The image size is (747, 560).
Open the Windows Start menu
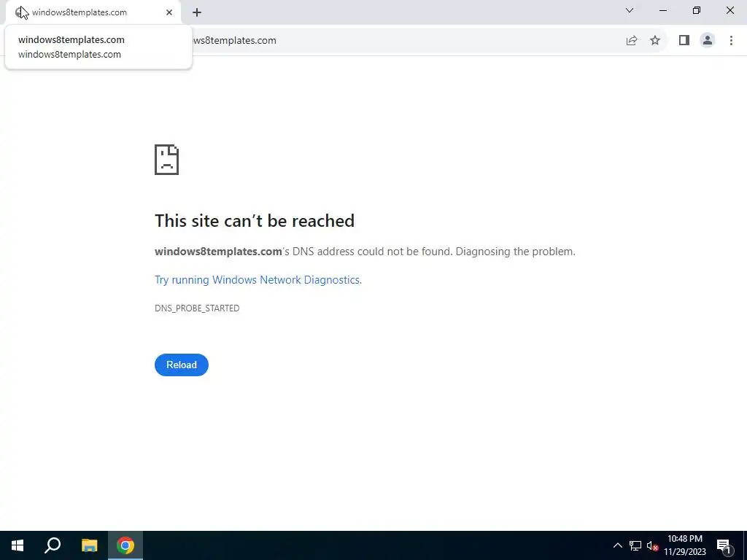18,545
